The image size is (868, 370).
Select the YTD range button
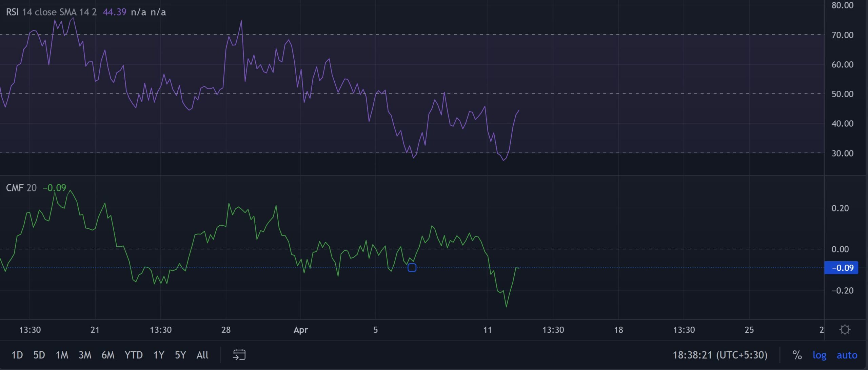(134, 355)
